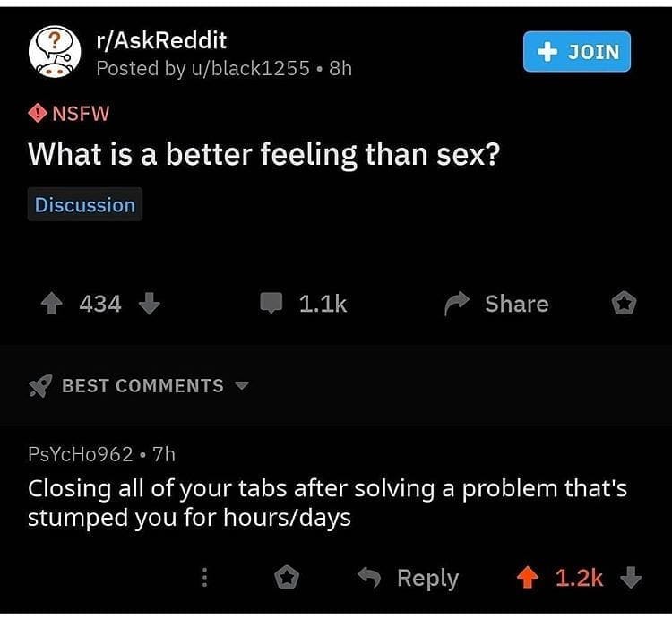Open the r/AskReddit subreddit link
This screenshot has height=619, width=672.
pos(161,40)
